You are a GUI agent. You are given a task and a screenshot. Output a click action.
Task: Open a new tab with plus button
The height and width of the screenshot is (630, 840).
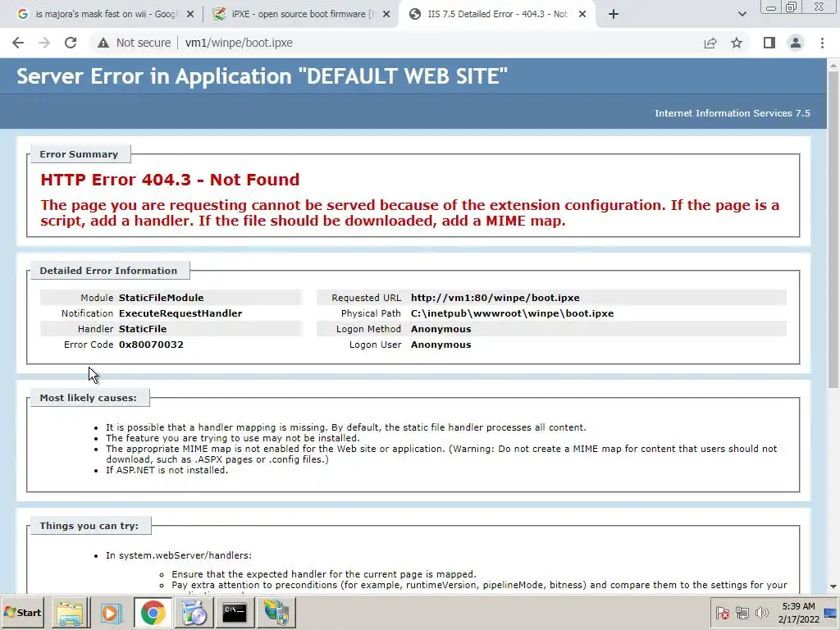click(x=614, y=14)
